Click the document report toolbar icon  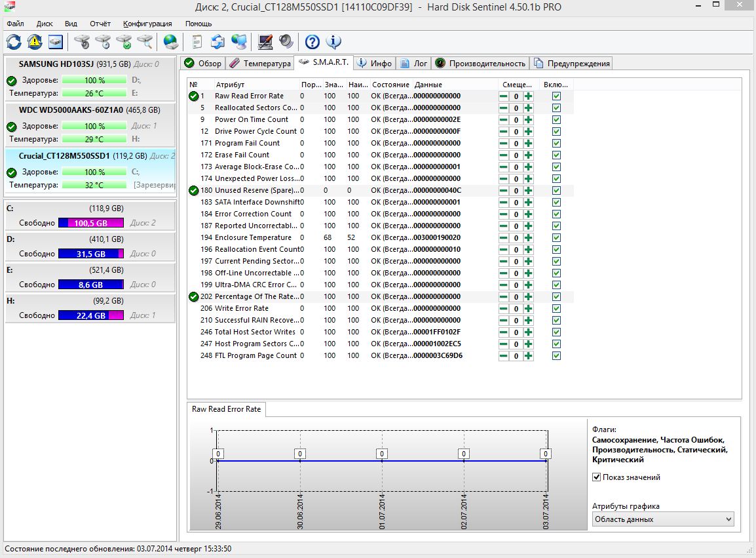(x=197, y=42)
